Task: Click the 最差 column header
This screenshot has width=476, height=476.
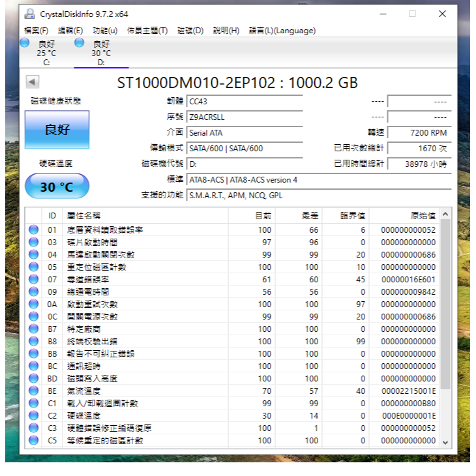Action: click(299, 216)
